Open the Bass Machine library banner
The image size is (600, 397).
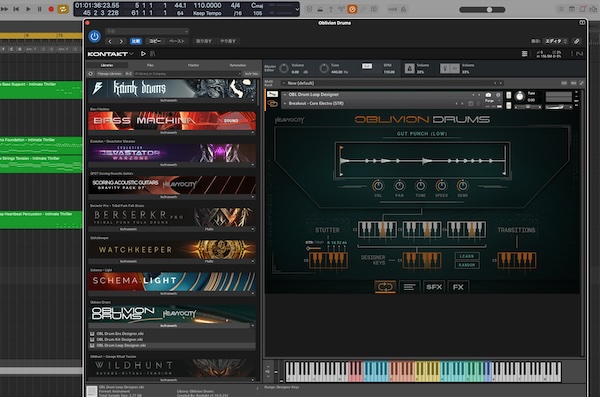coord(172,121)
